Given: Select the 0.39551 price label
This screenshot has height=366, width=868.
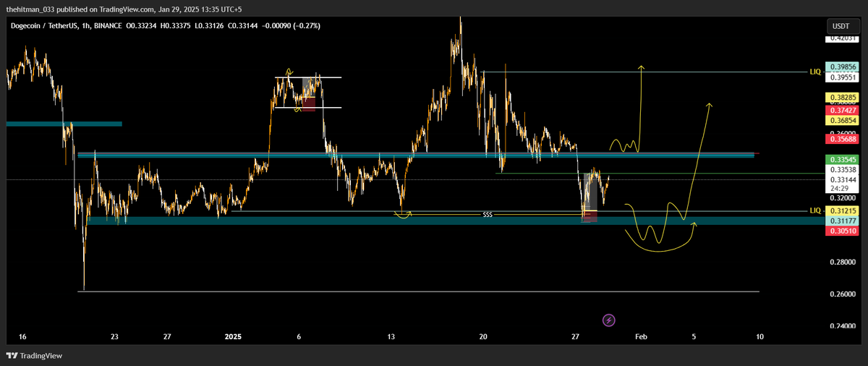Looking at the screenshot, I should tap(841, 76).
